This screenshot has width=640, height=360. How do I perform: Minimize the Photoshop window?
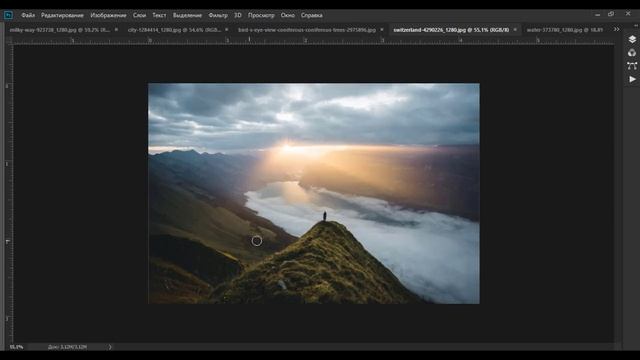click(598, 15)
